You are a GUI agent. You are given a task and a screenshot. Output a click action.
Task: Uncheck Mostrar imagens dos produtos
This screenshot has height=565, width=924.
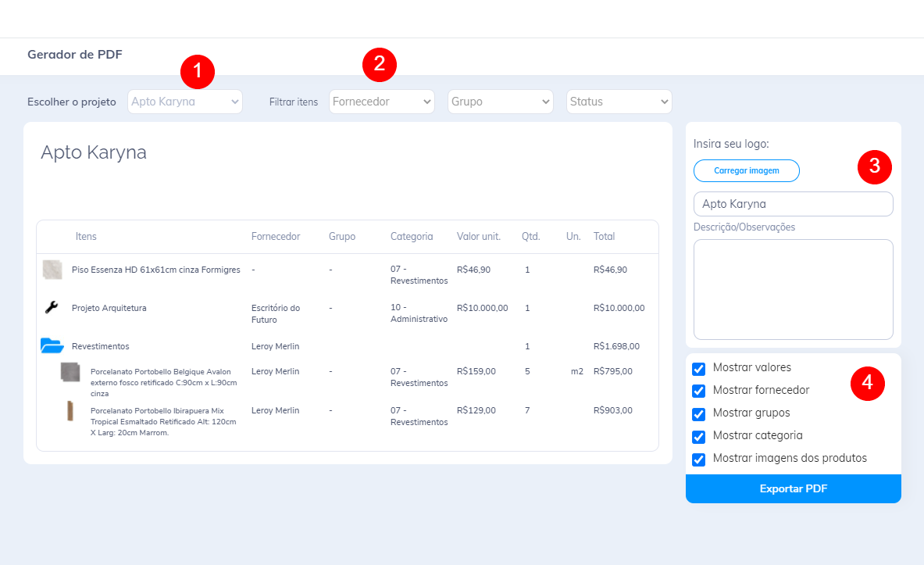click(x=699, y=460)
